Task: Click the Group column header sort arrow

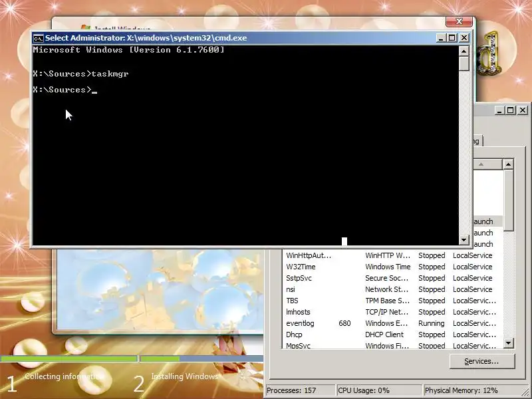Action: tap(481, 164)
